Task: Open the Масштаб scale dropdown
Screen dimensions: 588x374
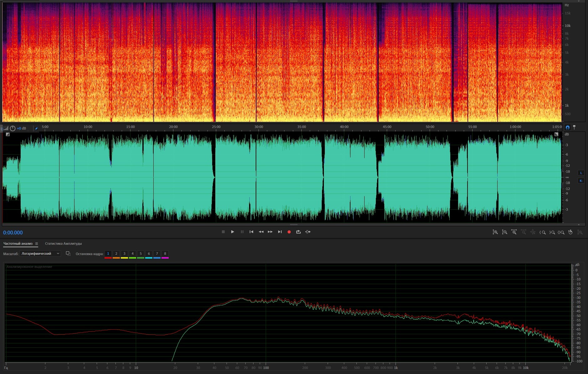Action: [x=40, y=254]
